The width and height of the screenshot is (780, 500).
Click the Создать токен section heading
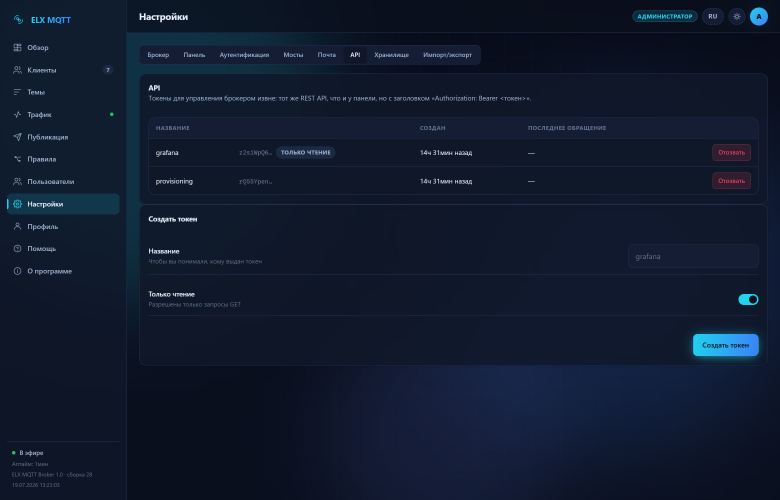[x=173, y=219]
